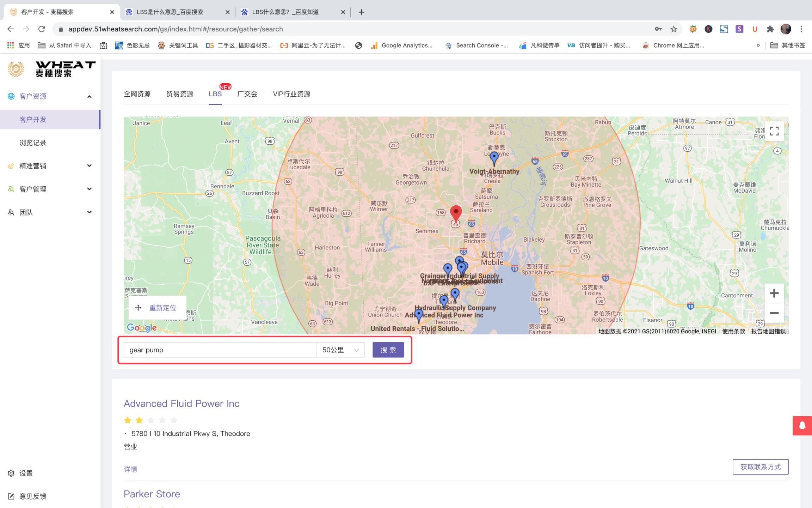Click the 报告地图错误 map link

(768, 331)
